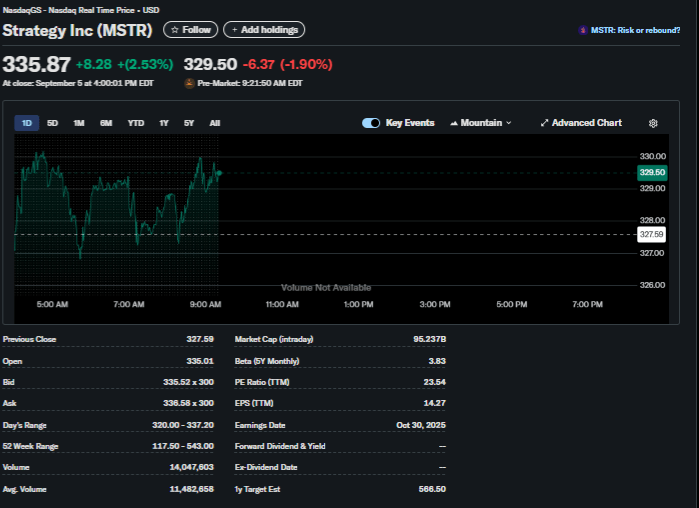Screen dimensions: 699x508
Task: Switch chart to 6M range
Action: (x=106, y=123)
